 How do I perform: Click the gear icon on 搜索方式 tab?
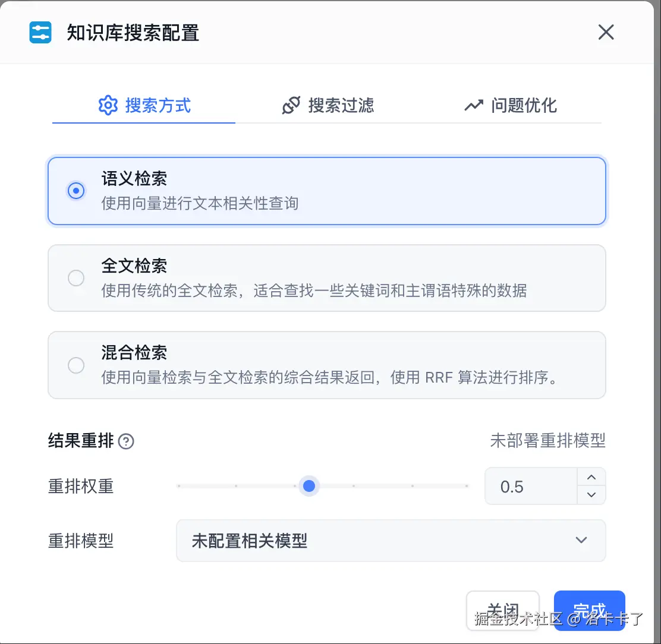point(108,105)
